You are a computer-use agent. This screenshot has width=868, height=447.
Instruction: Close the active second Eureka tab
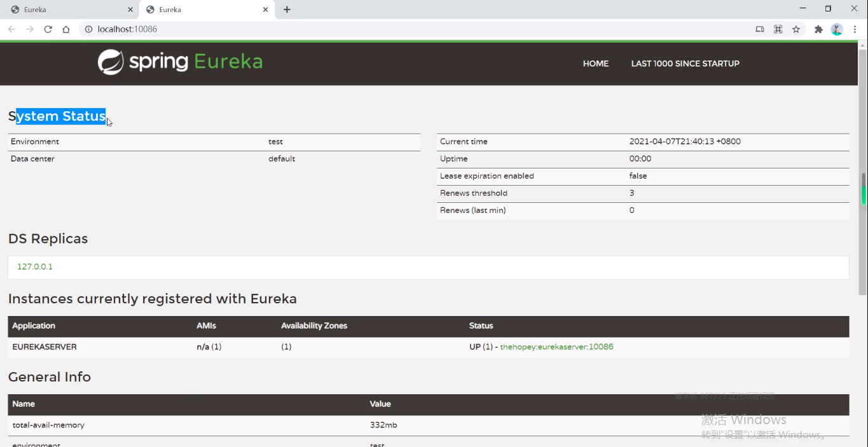(266, 10)
